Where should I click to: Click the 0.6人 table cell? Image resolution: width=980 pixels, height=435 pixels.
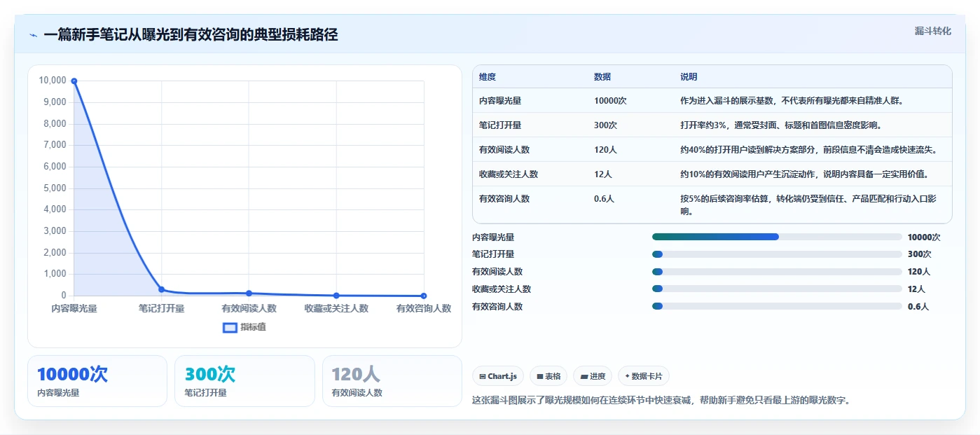click(605, 198)
